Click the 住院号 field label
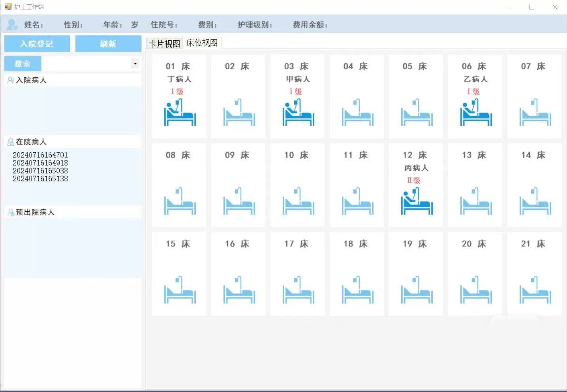567x392 pixels. [164, 25]
